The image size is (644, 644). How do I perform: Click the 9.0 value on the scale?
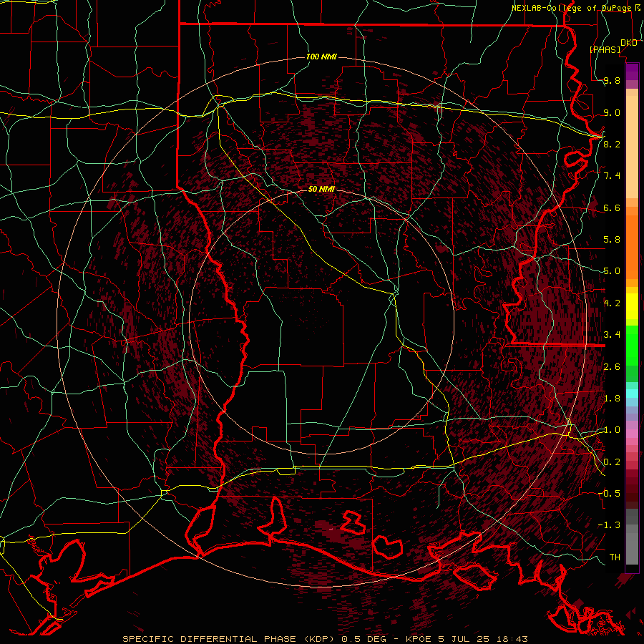[x=612, y=112]
